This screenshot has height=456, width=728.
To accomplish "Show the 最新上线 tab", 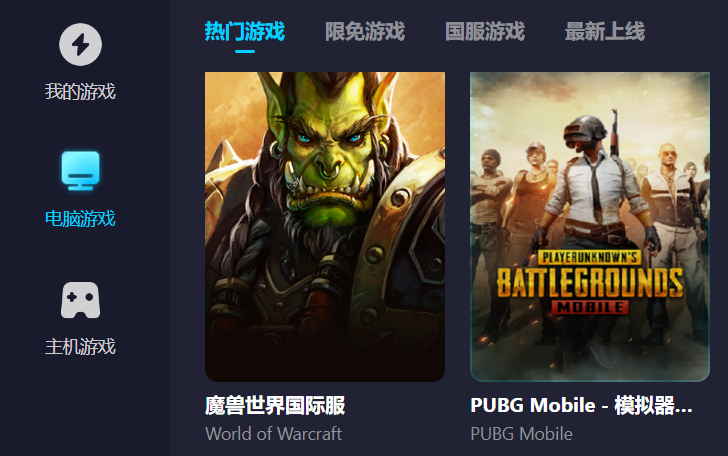I will pos(604,32).
